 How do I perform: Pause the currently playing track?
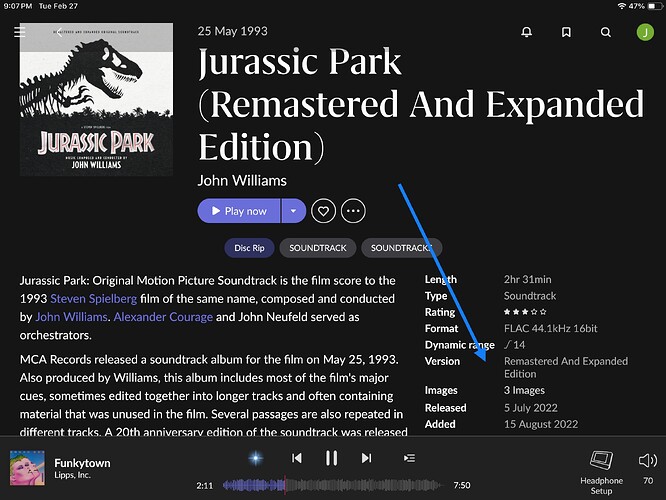click(x=331, y=458)
